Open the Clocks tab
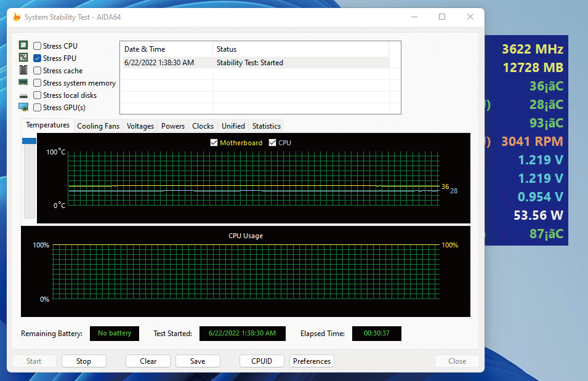 [x=203, y=126]
